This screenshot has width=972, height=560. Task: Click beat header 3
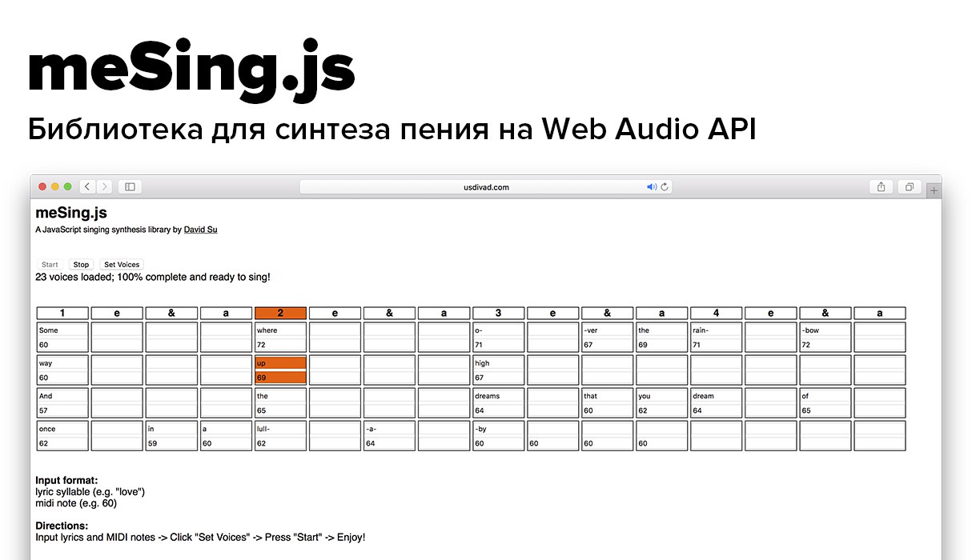click(498, 313)
